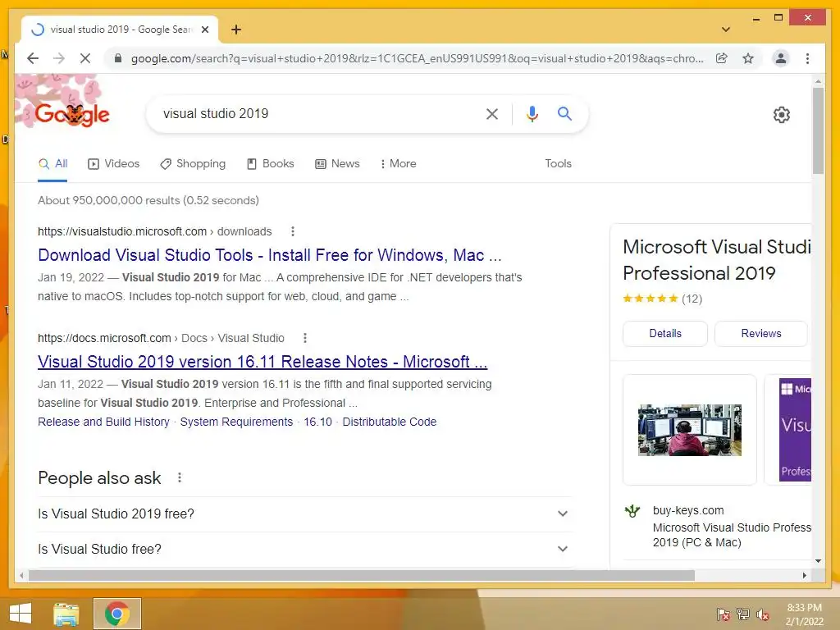Open the Chrome profile avatar menu
Image resolution: width=840 pixels, height=630 pixels.
(x=781, y=58)
